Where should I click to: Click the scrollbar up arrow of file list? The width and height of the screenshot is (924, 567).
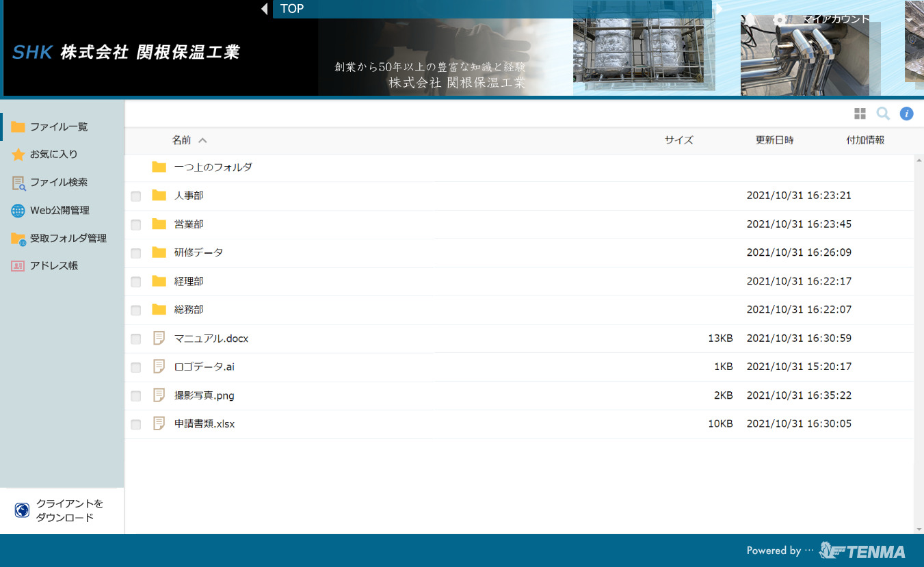tap(919, 159)
